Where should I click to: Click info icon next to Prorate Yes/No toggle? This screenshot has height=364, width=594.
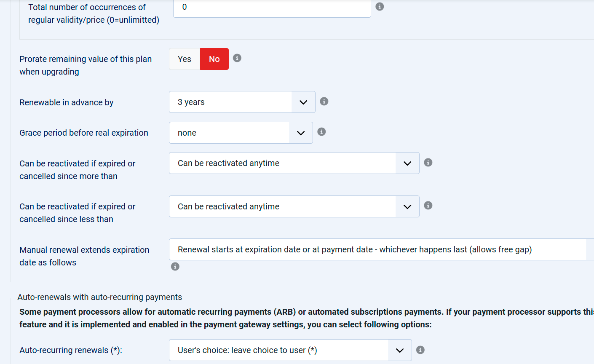[237, 58]
